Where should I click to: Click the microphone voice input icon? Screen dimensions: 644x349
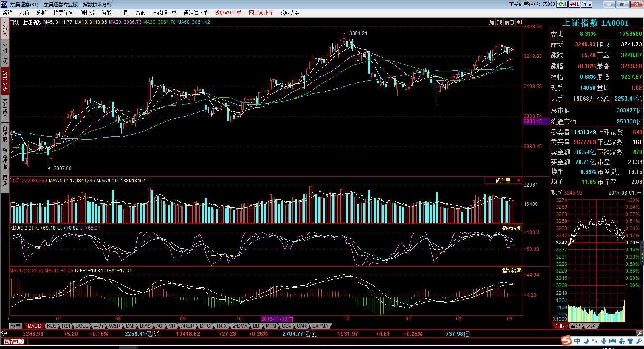point(603,341)
